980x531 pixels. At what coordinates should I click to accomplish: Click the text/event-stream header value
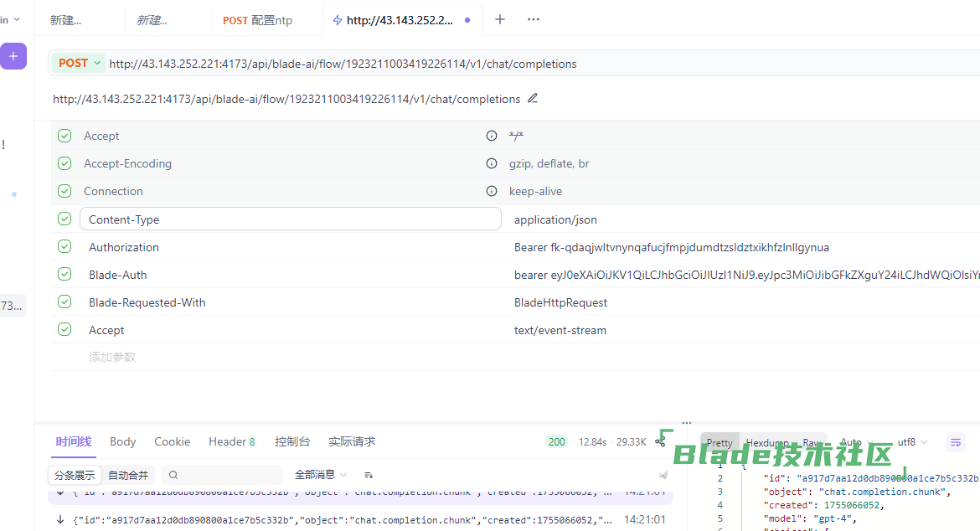pyautogui.click(x=560, y=330)
